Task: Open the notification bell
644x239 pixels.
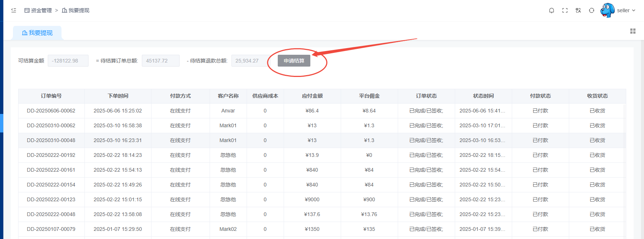Action: click(x=551, y=10)
